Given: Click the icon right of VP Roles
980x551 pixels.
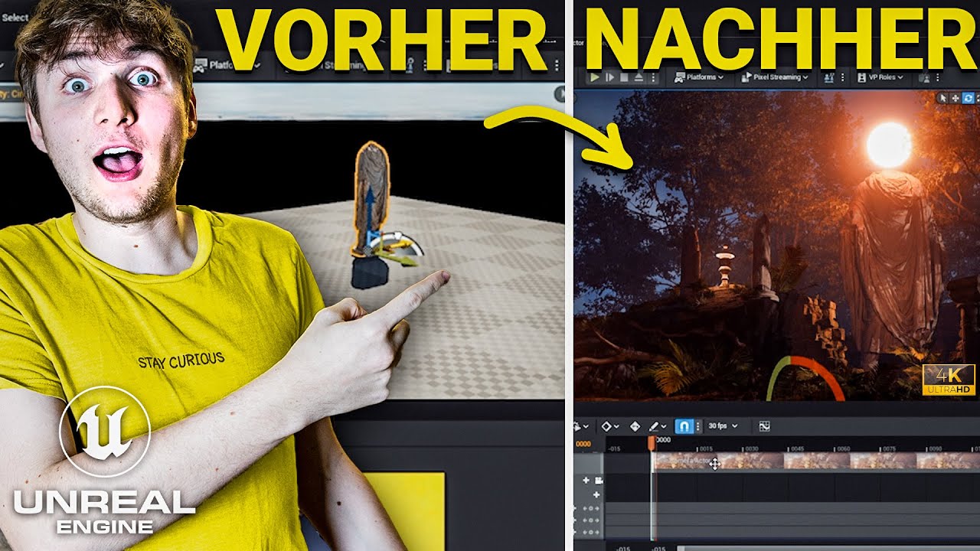Looking at the screenshot, I should pos(924,78).
